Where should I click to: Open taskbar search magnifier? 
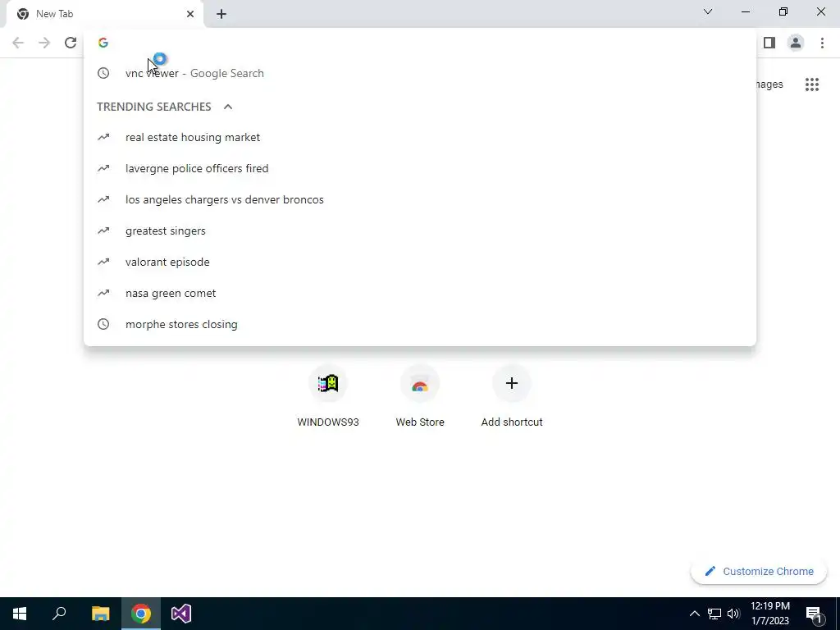point(59,614)
